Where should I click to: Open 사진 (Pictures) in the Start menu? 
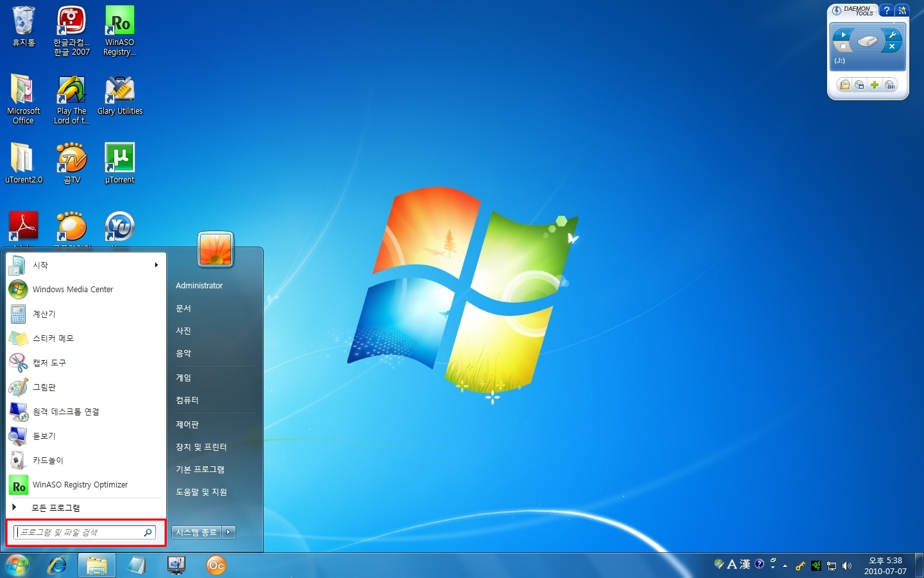coord(215,331)
